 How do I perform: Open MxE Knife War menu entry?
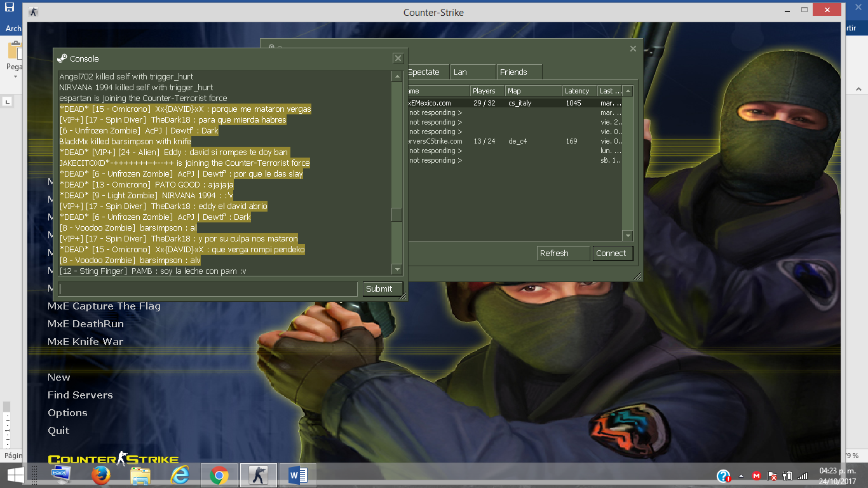pos(85,342)
